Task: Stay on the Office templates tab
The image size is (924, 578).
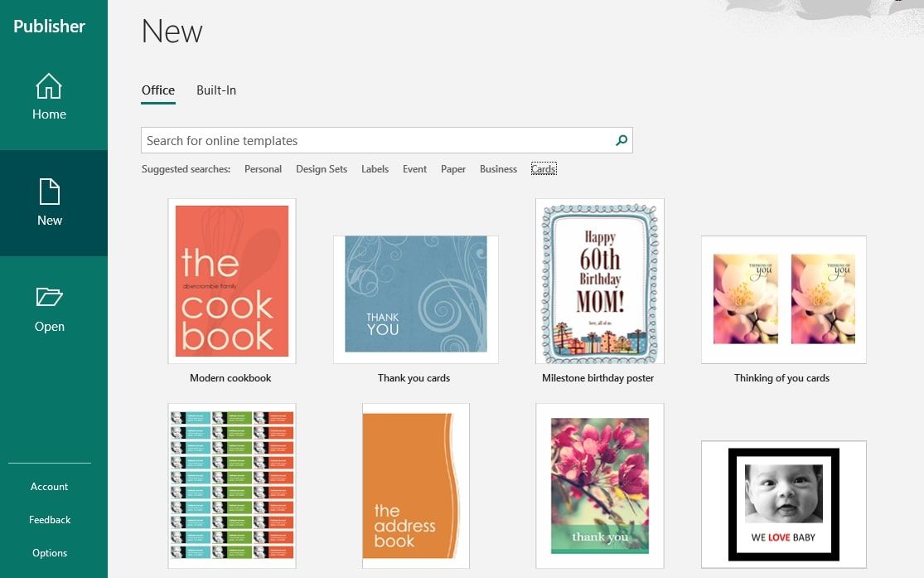Action: (157, 90)
